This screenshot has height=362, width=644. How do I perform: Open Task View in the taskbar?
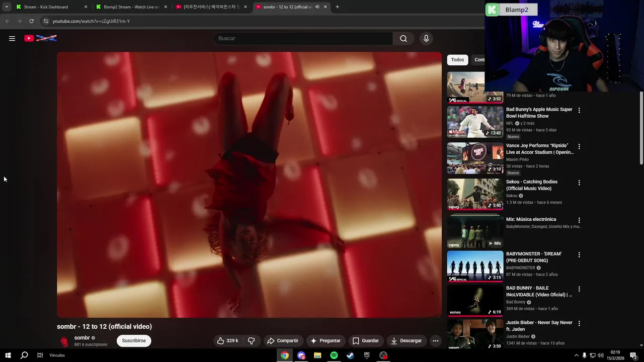(40, 355)
